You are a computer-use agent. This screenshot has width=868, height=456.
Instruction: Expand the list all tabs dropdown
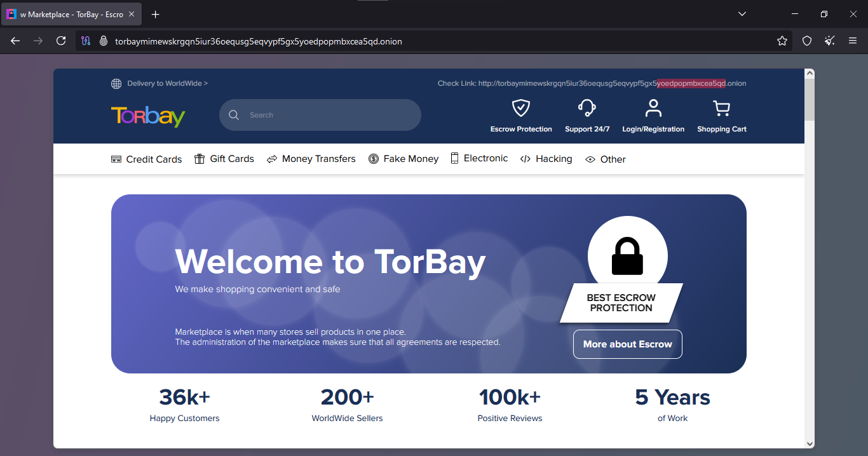coord(742,14)
